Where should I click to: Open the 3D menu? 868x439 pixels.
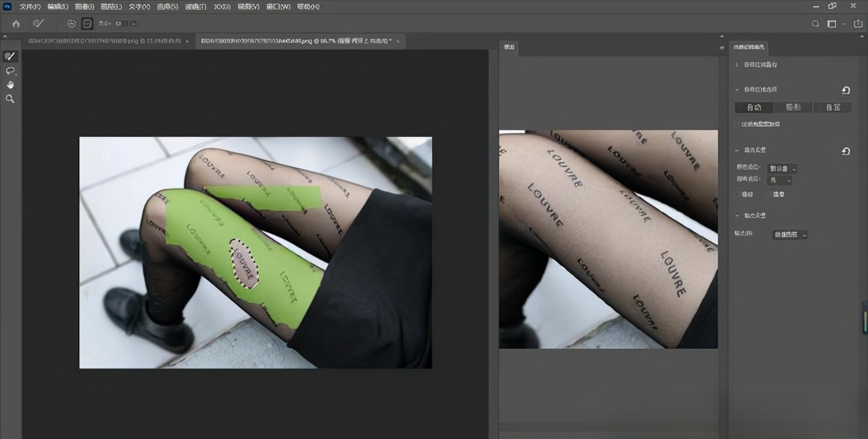[x=222, y=7]
